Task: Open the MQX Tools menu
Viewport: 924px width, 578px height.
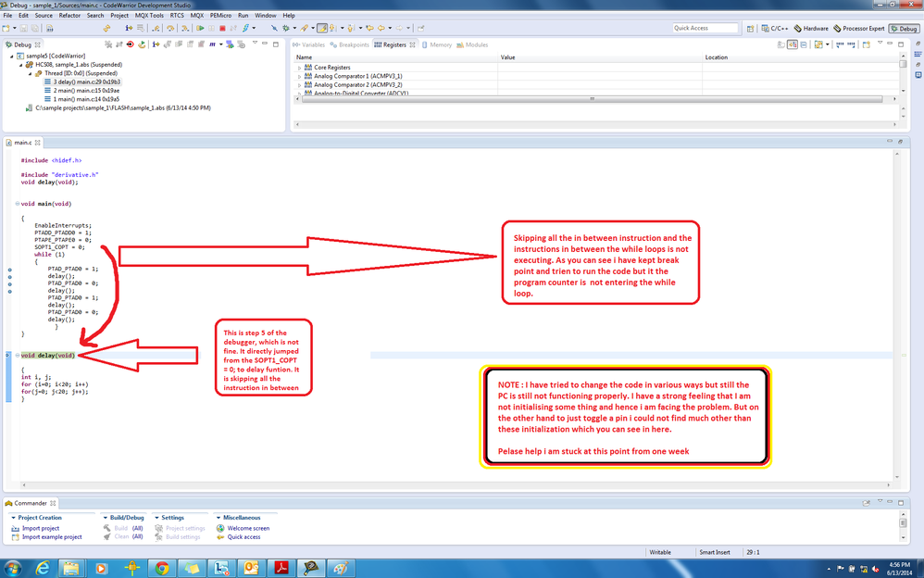Action: click(149, 16)
